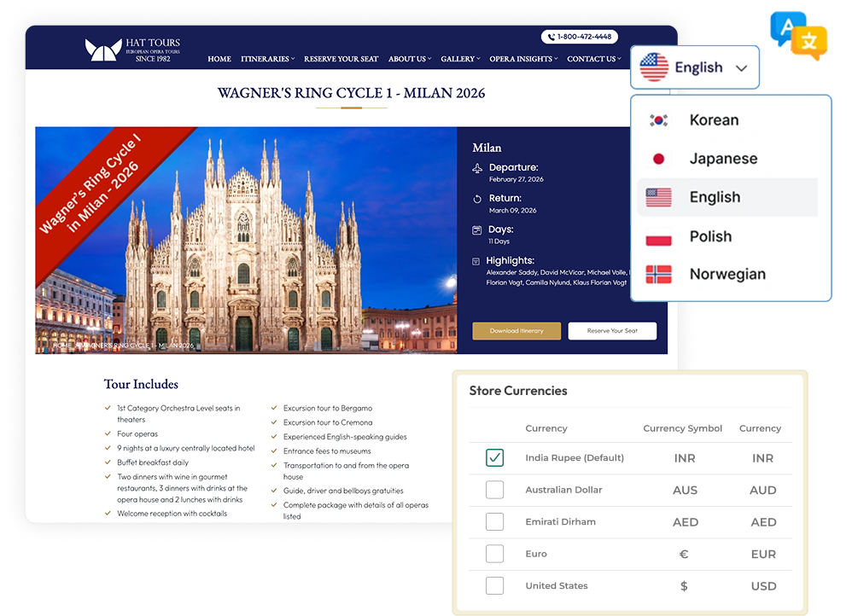The image size is (858, 616).
Task: Click the US flag in language selector
Action: (654, 67)
